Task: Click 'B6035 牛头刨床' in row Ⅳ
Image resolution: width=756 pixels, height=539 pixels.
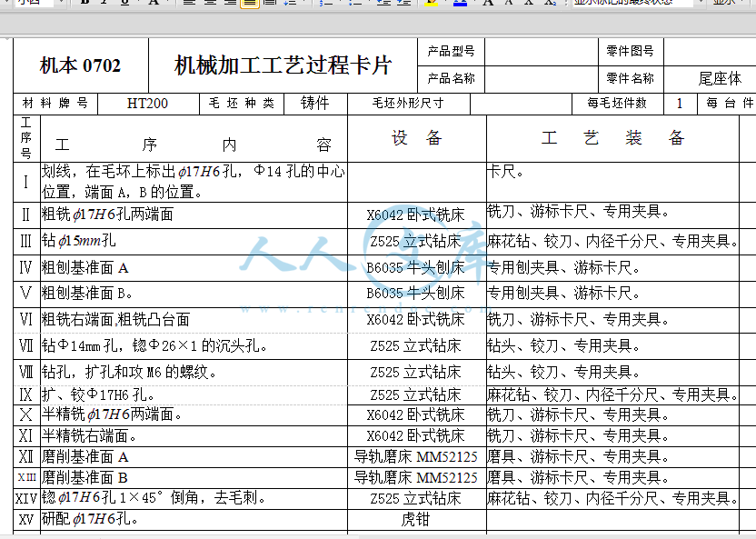Action: click(x=415, y=267)
